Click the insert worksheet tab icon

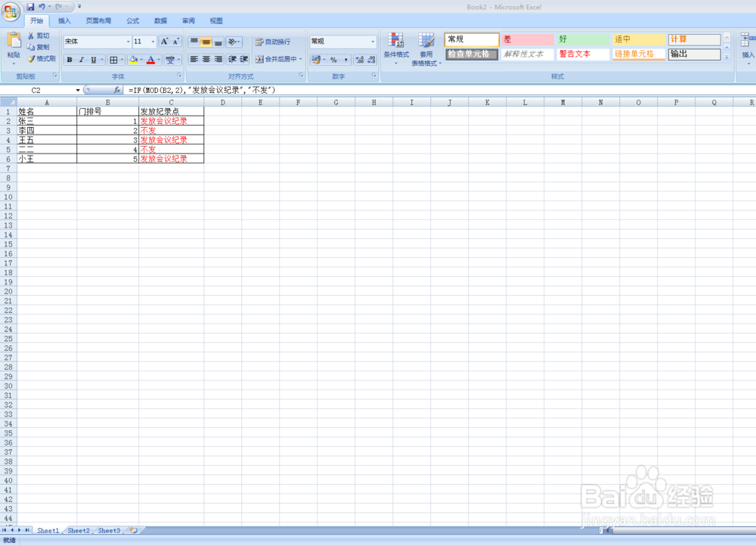point(134,531)
